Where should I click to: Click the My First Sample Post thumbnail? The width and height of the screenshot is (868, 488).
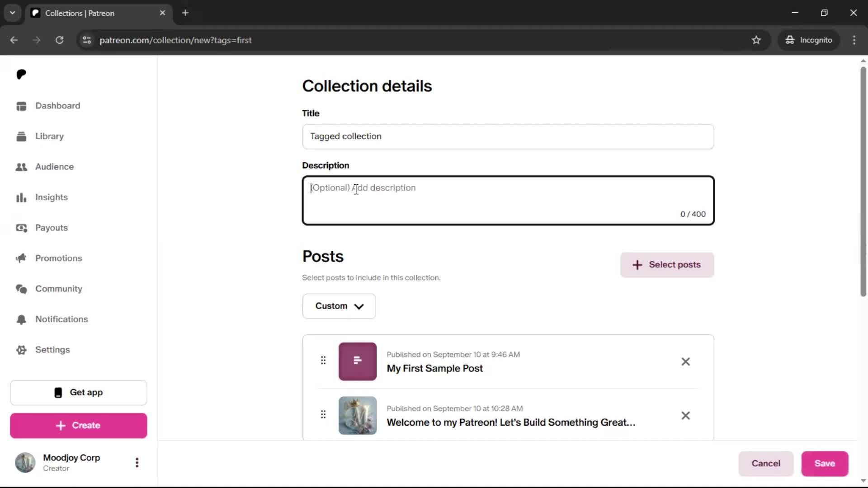pyautogui.click(x=358, y=361)
